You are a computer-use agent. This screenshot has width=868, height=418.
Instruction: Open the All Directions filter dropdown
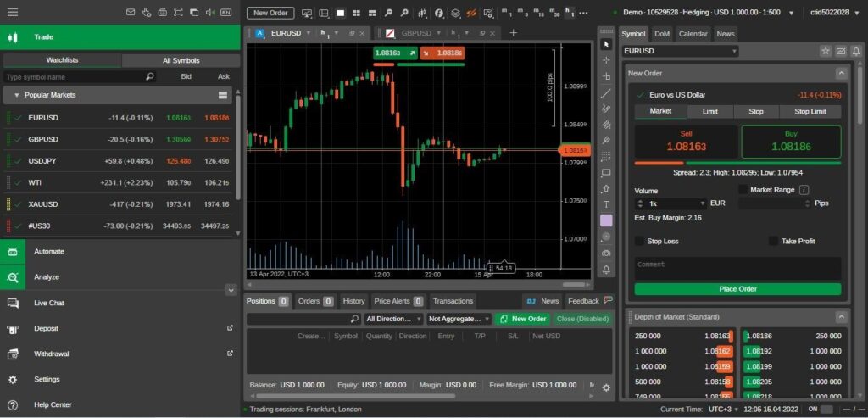pyautogui.click(x=393, y=319)
